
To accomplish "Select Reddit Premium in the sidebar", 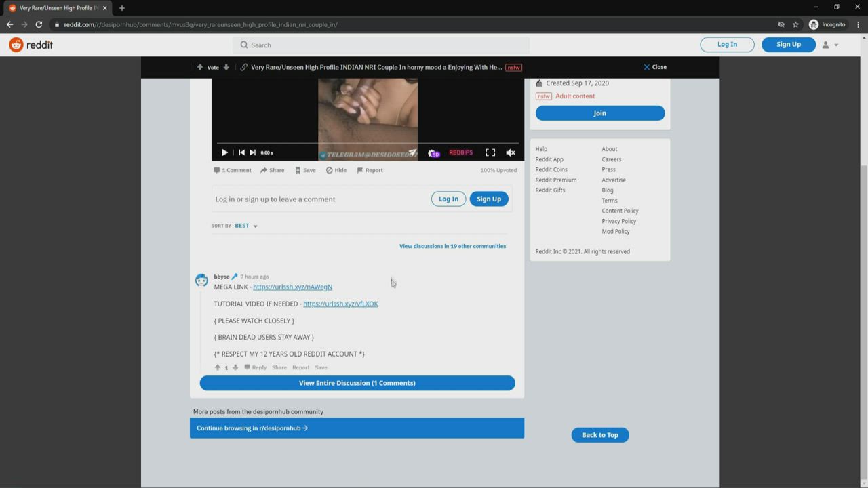I will point(555,180).
